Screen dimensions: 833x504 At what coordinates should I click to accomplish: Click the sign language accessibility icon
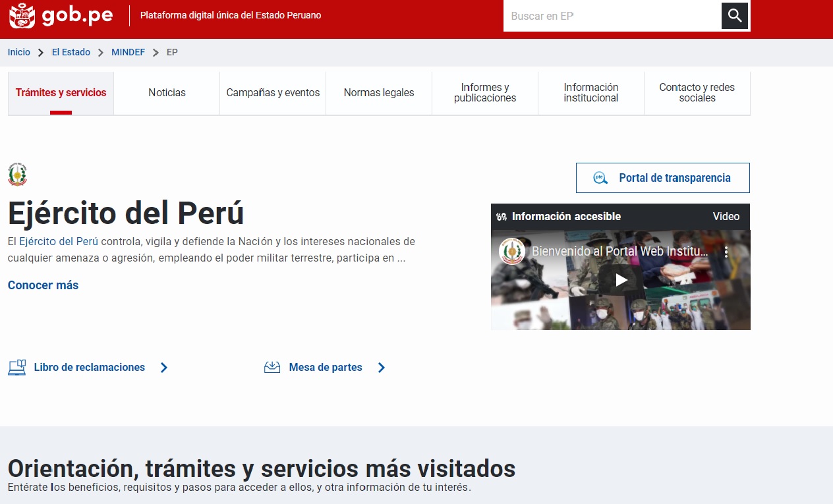(502, 216)
